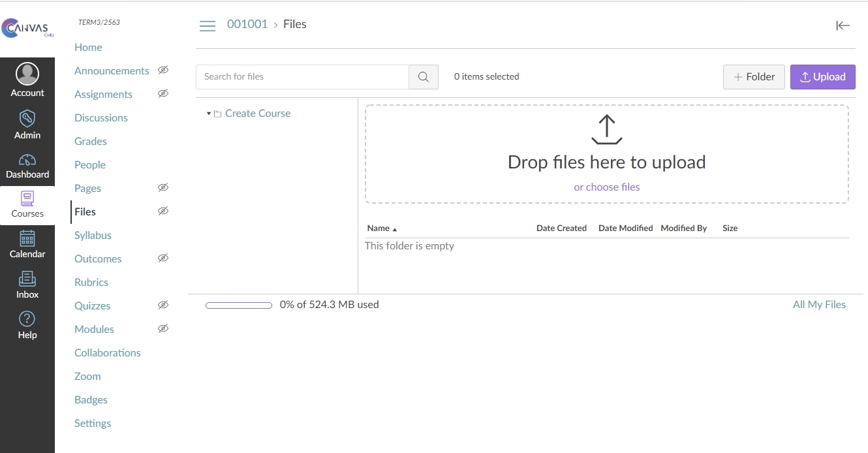Open Syllabus in the course menu
This screenshot has width=868, height=453.
coord(93,236)
